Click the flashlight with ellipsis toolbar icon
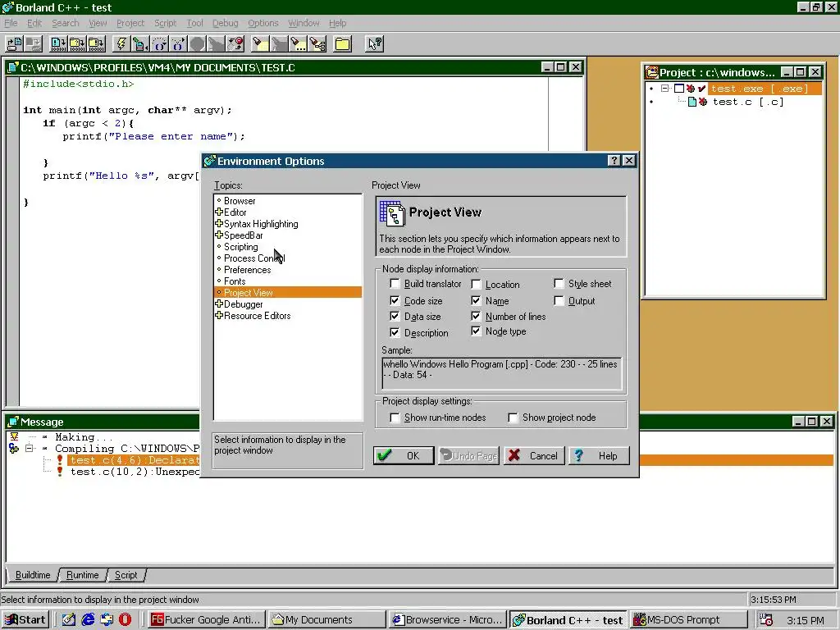 click(x=299, y=43)
